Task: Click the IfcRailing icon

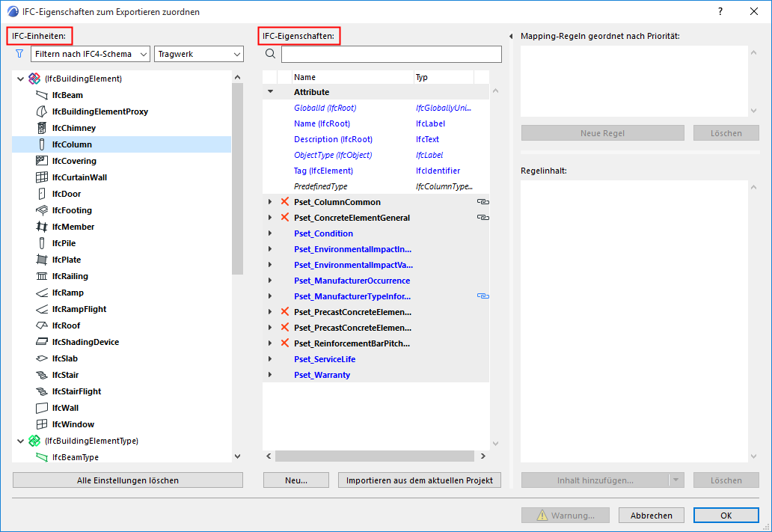Action: [42, 276]
